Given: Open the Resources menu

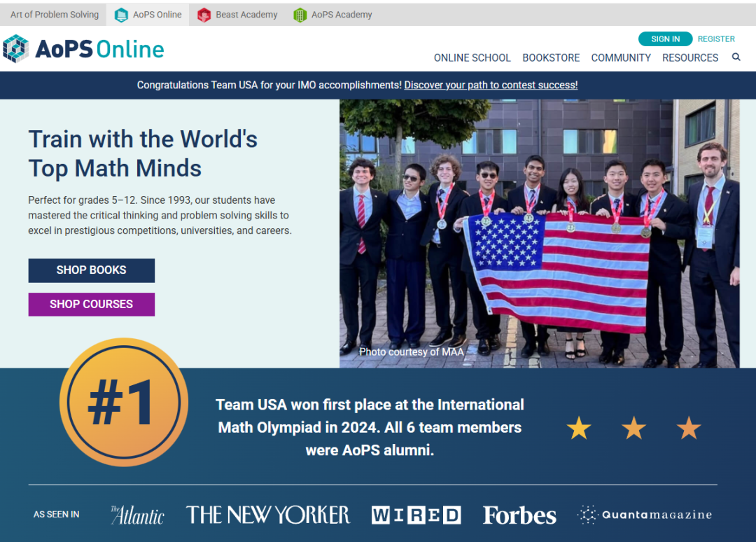Looking at the screenshot, I should point(690,58).
